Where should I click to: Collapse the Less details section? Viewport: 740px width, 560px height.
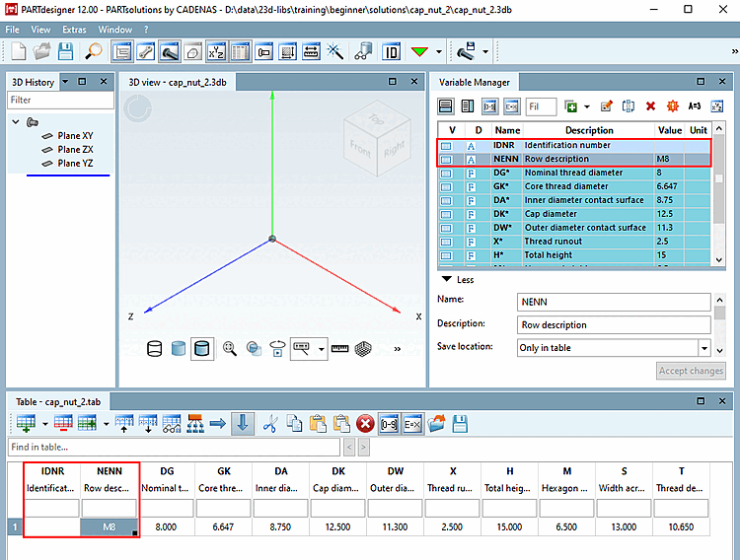pos(446,279)
